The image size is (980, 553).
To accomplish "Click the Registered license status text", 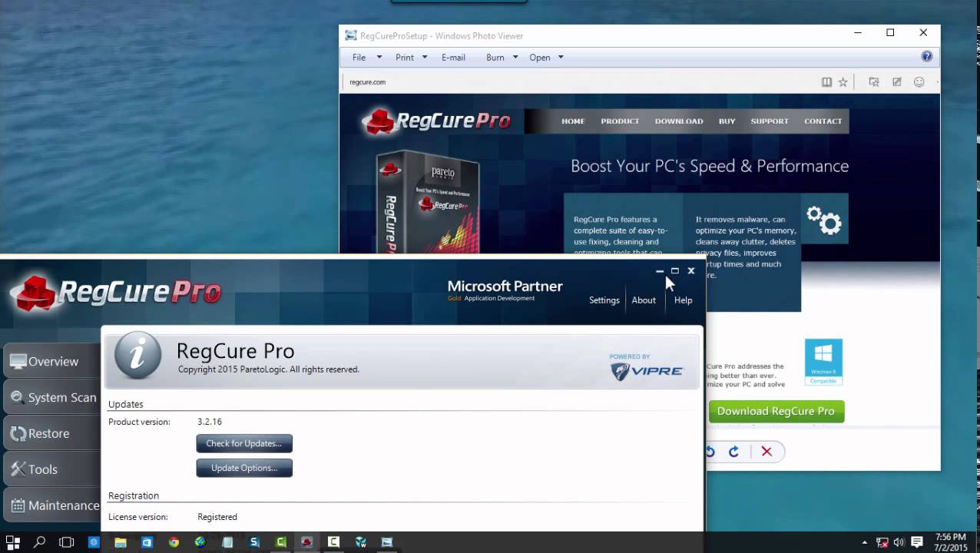I will pyautogui.click(x=217, y=517).
